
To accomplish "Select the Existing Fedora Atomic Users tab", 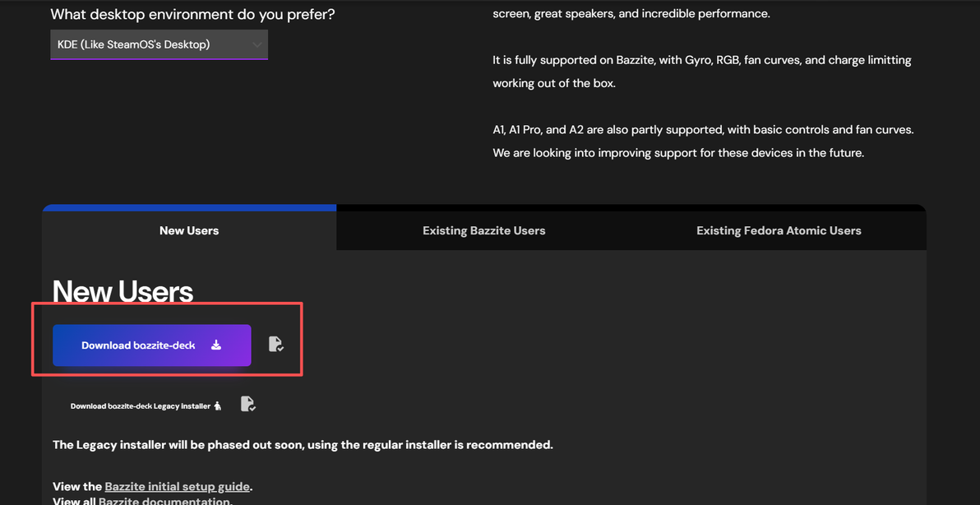I will pos(779,230).
